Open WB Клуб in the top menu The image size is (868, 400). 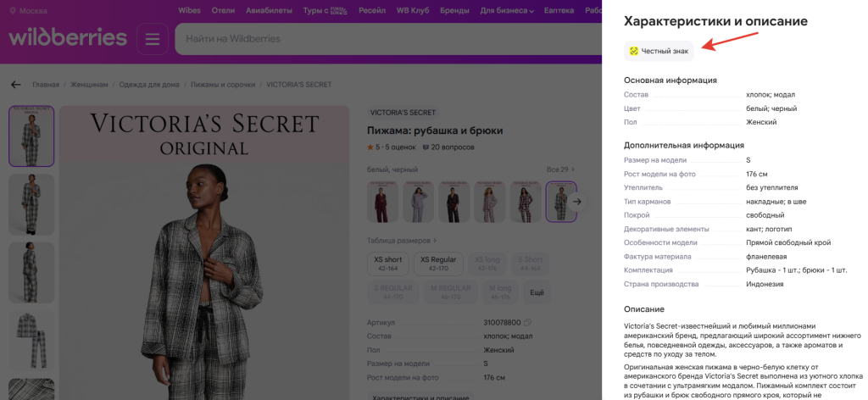pos(413,10)
